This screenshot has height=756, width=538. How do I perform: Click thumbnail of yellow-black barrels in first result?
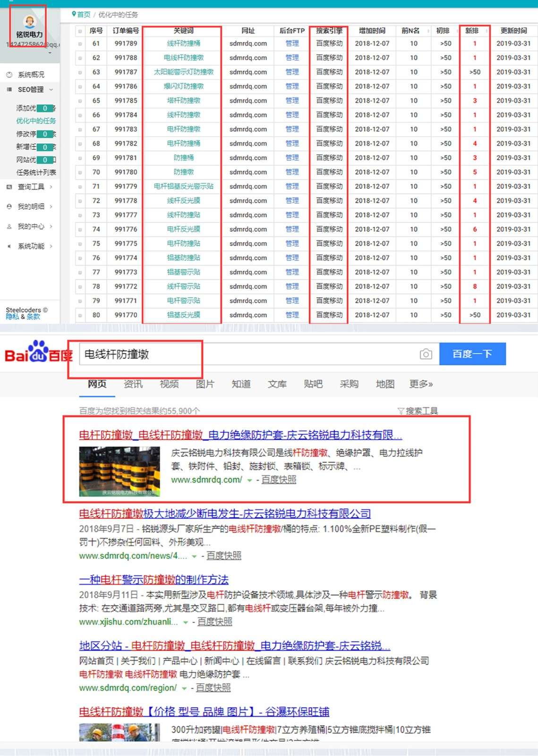pos(120,472)
